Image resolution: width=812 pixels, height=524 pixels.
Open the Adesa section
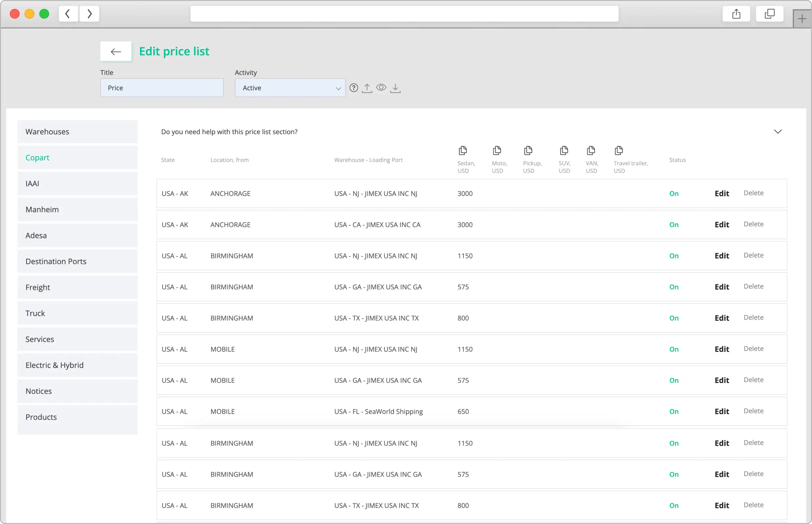click(78, 236)
